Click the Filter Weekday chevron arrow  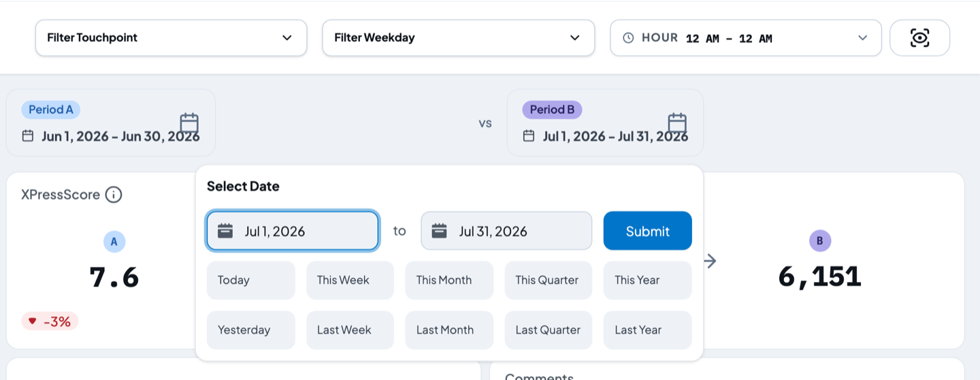(574, 38)
